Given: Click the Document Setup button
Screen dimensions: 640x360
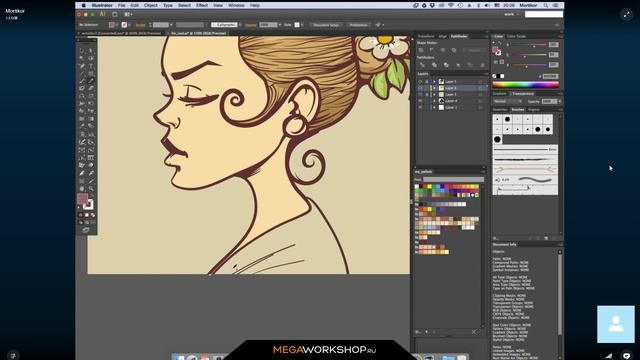Looking at the screenshot, I should [326, 25].
